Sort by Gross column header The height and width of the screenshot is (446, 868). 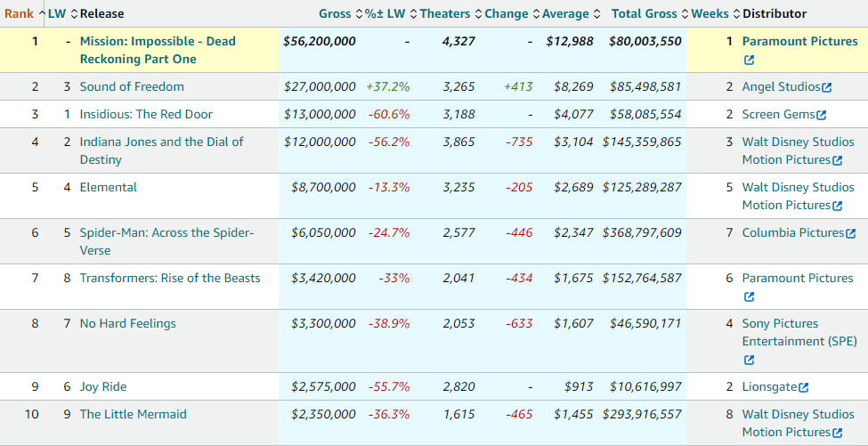pos(335,13)
